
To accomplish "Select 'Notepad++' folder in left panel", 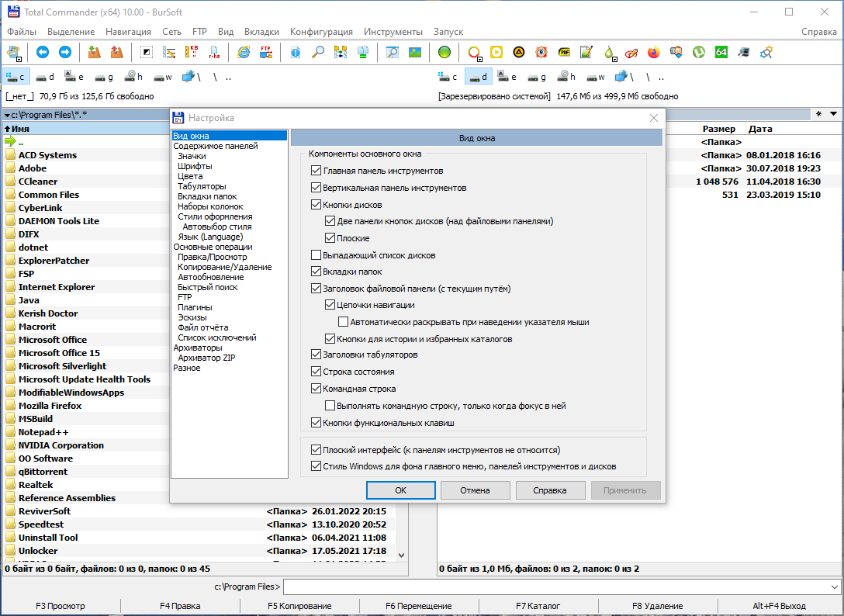I will tap(43, 432).
